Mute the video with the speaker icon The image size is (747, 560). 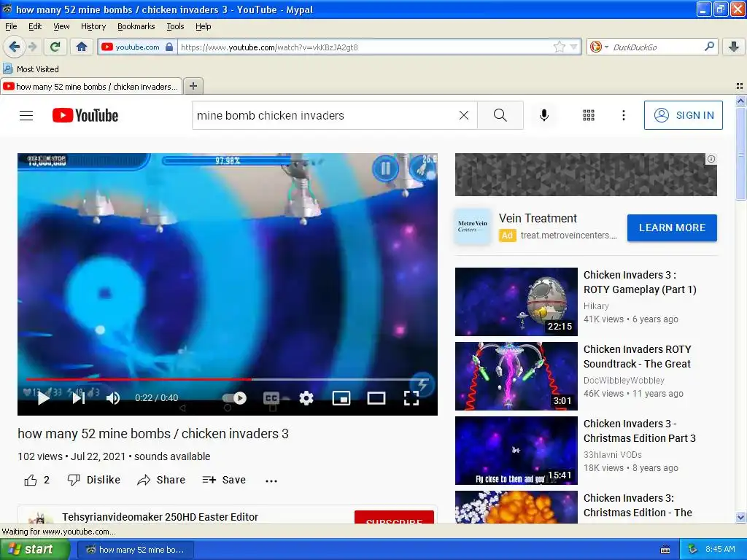[x=113, y=398]
